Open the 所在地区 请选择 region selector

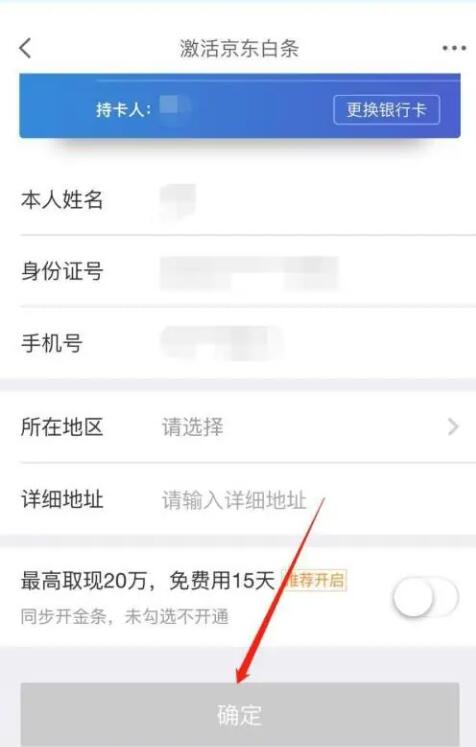[248, 426]
